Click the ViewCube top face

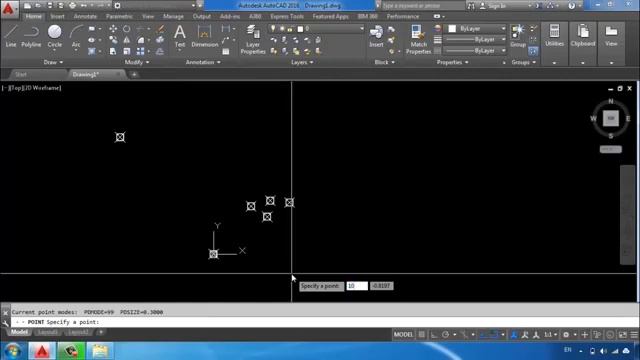tap(611, 118)
